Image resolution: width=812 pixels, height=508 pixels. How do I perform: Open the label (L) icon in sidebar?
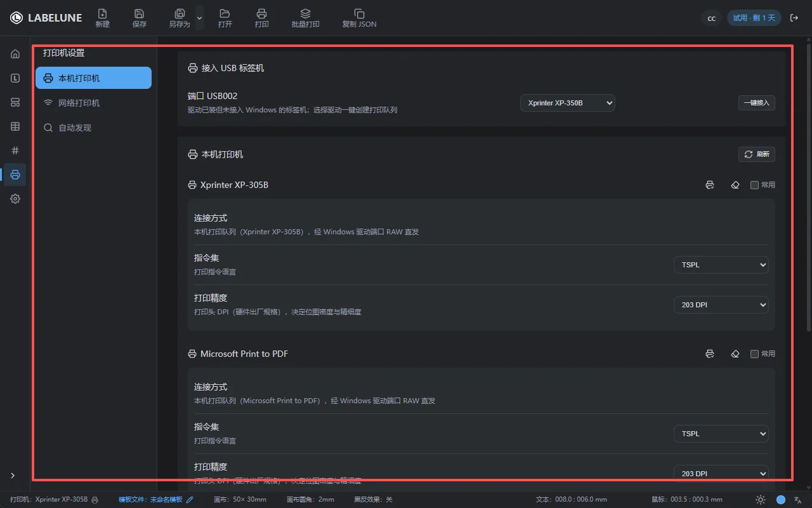[x=15, y=78]
